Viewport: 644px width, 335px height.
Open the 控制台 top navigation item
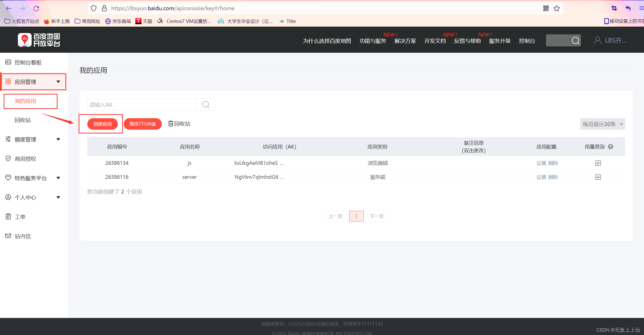click(527, 41)
